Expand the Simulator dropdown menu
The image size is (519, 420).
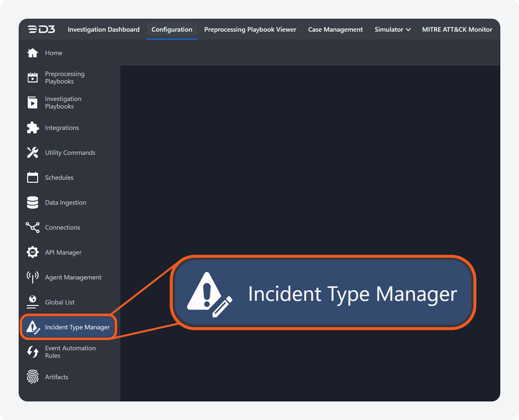coord(392,30)
